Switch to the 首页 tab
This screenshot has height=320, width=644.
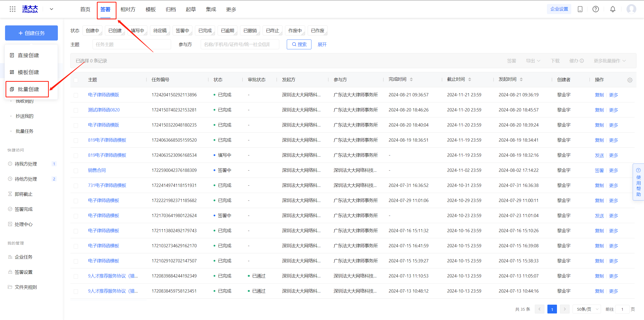coord(85,10)
